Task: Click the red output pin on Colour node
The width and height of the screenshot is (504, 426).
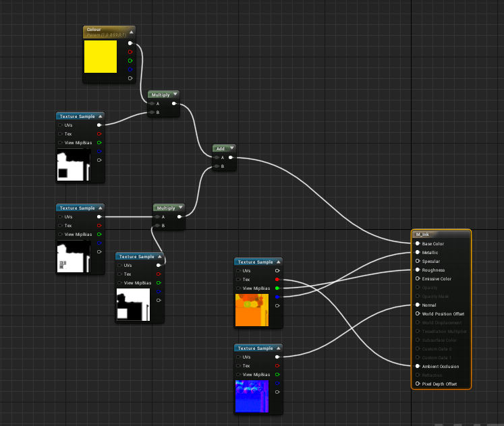Action: [x=130, y=51]
